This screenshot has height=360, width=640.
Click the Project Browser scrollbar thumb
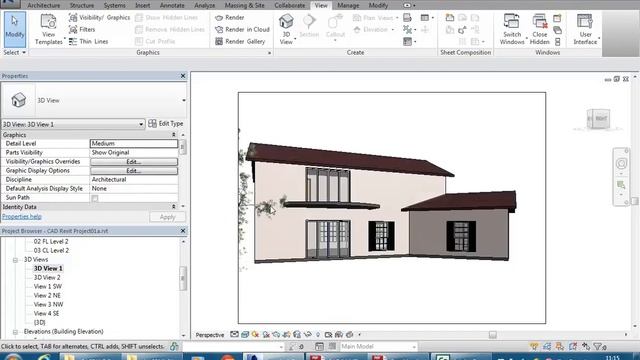coord(183,278)
